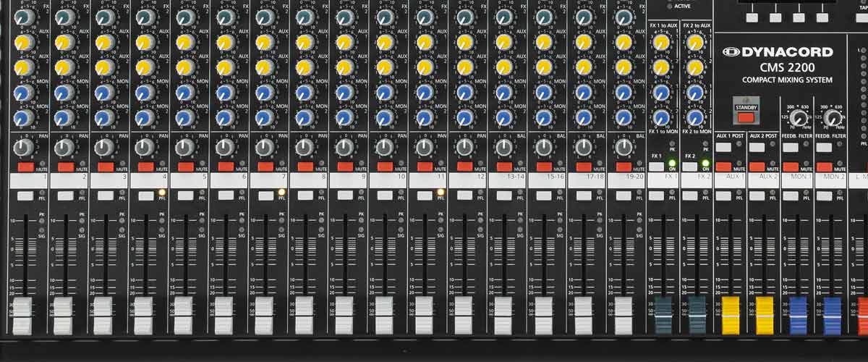
Task: Turn the channel 1 PAN knob
Action: click(24, 148)
